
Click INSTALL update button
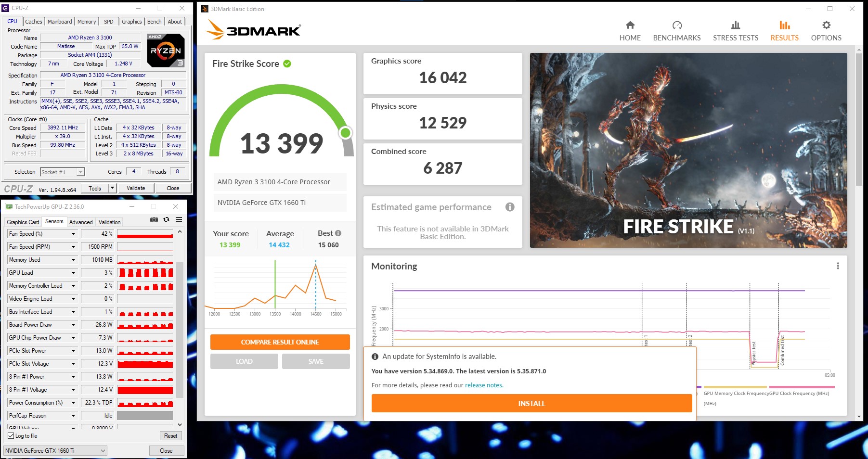click(531, 403)
